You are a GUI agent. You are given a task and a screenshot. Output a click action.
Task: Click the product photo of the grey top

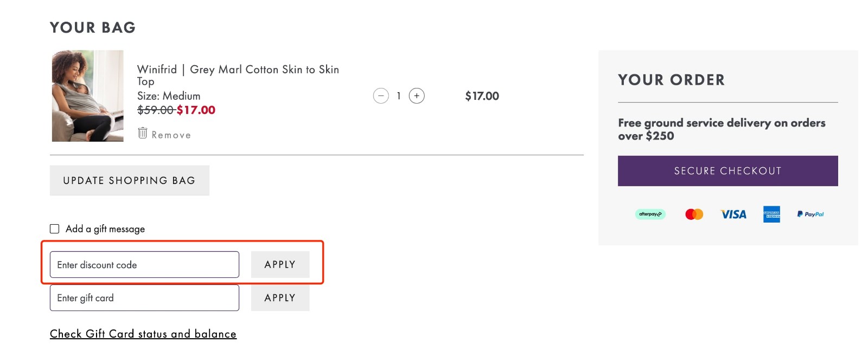pos(87,96)
